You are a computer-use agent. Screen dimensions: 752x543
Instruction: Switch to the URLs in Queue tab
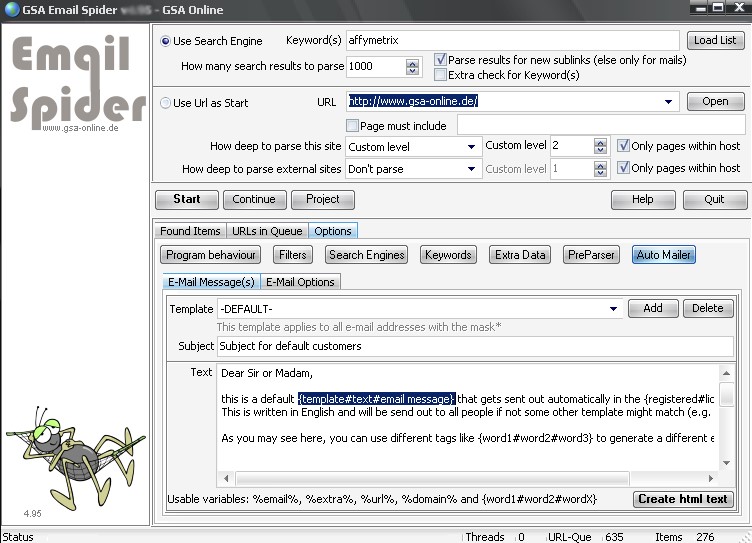click(267, 231)
